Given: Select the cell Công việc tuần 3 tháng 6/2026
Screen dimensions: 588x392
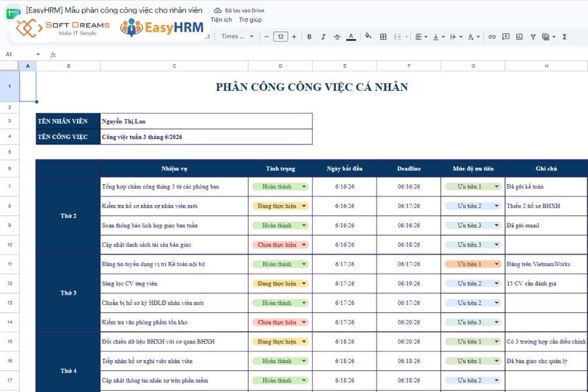Looking at the screenshot, I should click(x=206, y=137).
